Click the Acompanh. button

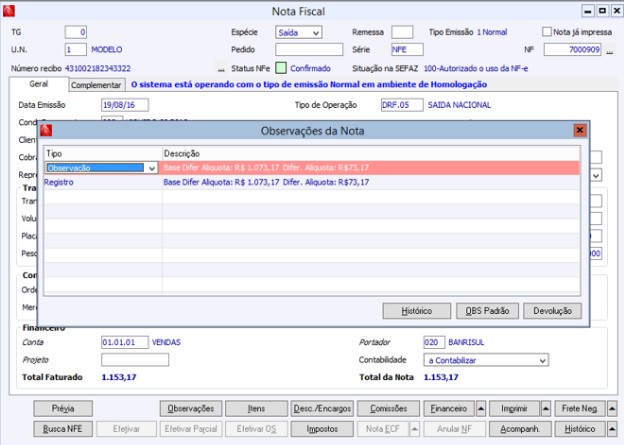click(x=520, y=429)
